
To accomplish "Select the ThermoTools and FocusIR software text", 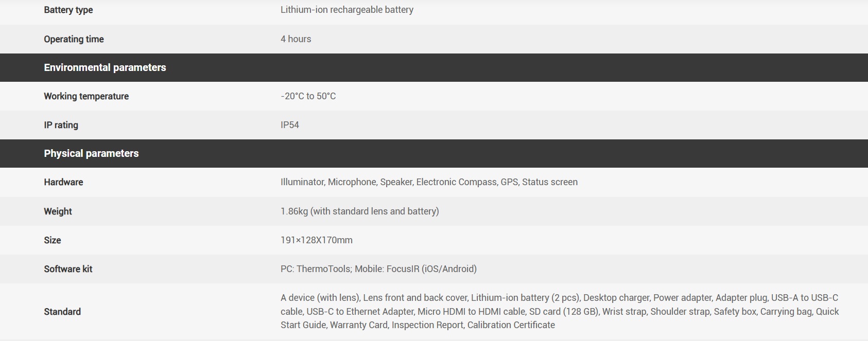I will [378, 269].
